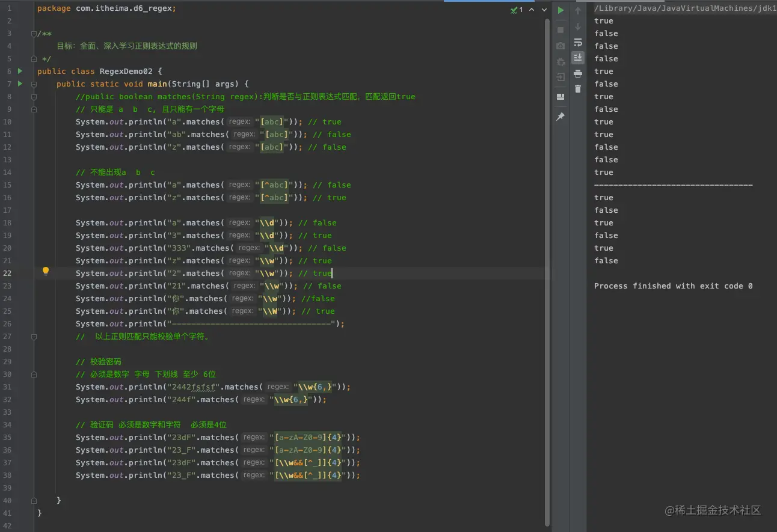
Task: Click 'main' in method signature
Action: 157,84
